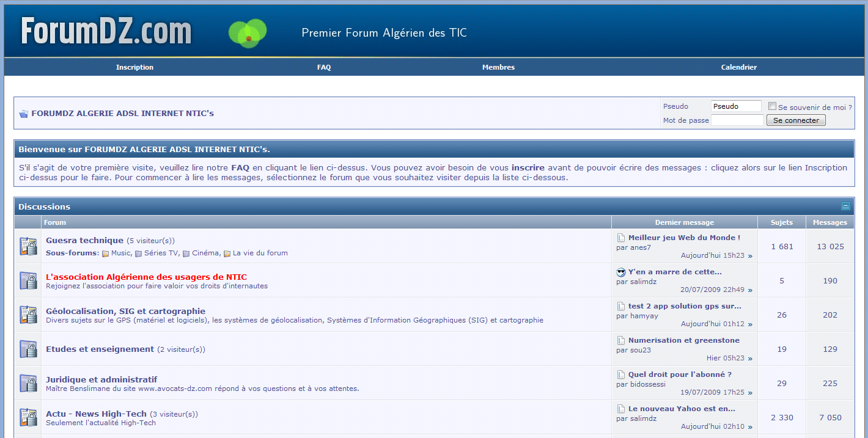The image size is (868, 438).
Task: Go to last post arrow at Aujourd'hui 15h23
Action: (750, 256)
